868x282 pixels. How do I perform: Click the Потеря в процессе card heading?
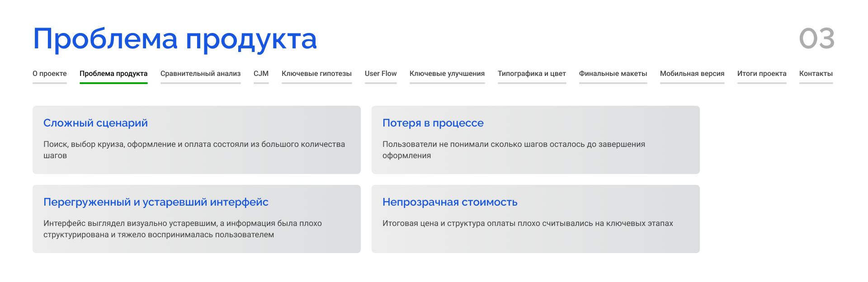click(433, 123)
